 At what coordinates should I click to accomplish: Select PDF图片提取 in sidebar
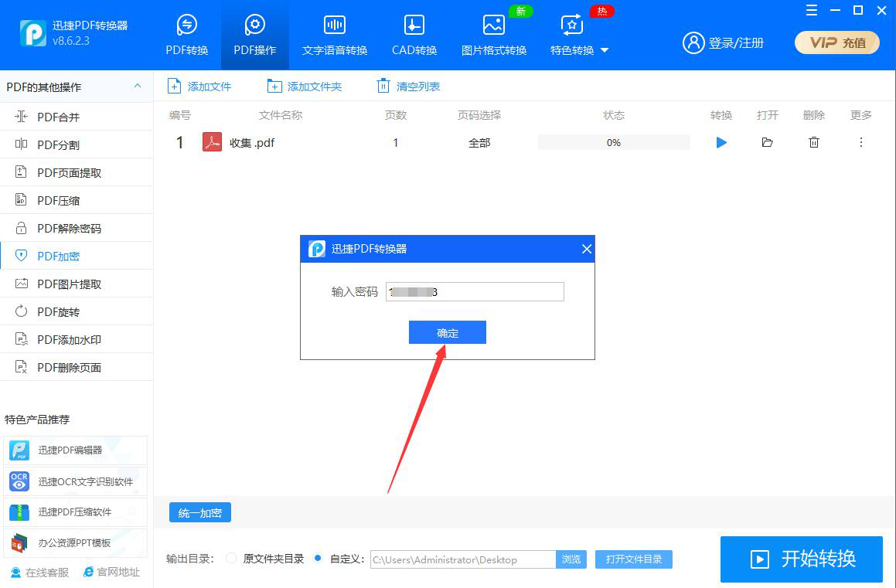point(77,284)
